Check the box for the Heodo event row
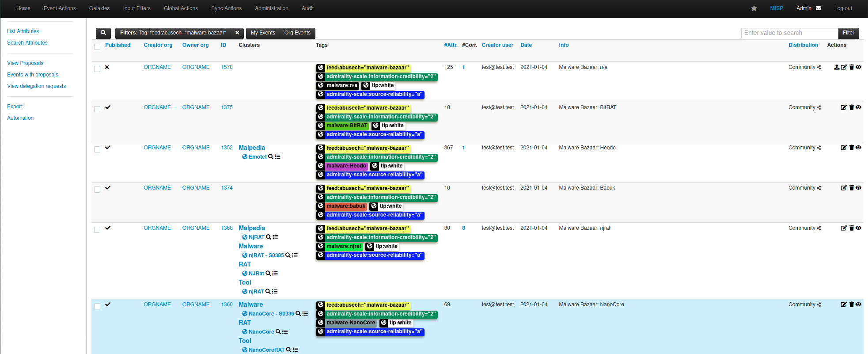 pos(97,149)
